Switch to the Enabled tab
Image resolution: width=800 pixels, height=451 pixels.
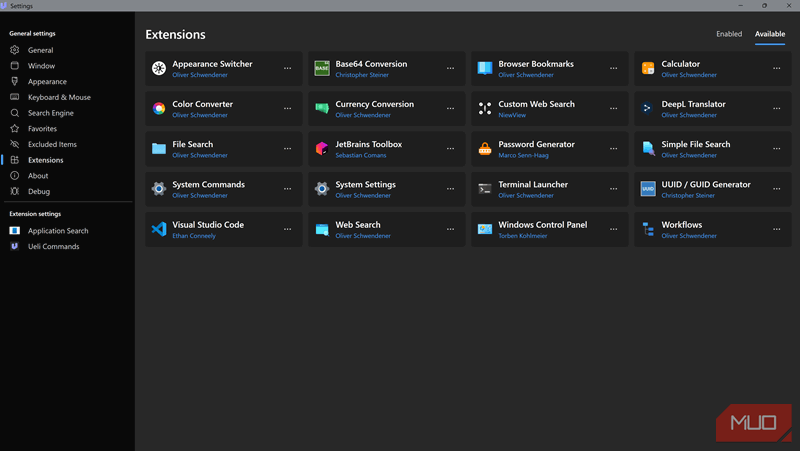coord(729,34)
